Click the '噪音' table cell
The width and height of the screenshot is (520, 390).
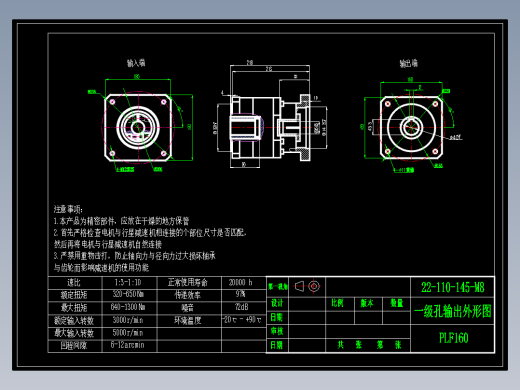(188, 308)
